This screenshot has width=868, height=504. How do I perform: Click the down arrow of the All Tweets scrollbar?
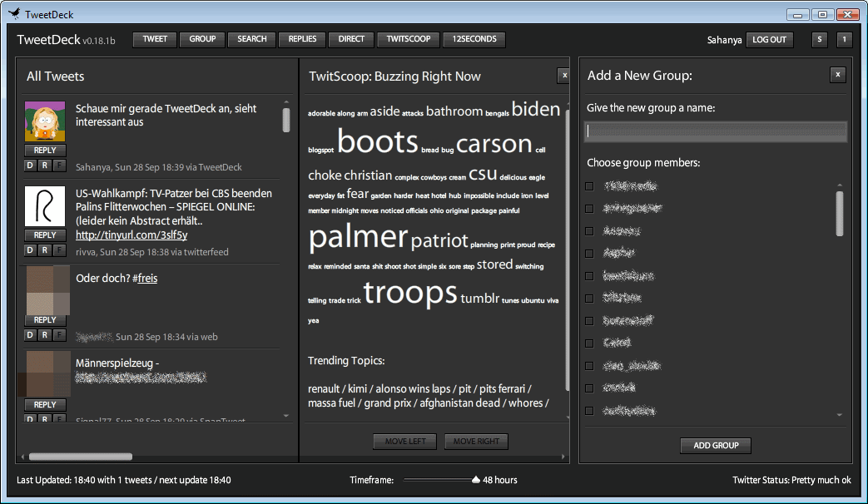click(x=286, y=416)
